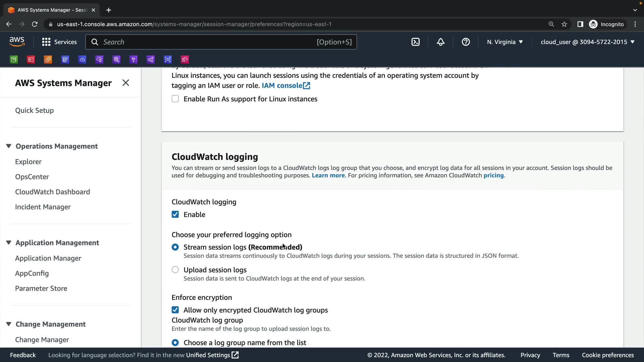Viewport: 644px width, 362px height.
Task: Bookmark this page with the star icon
Action: coord(564,24)
